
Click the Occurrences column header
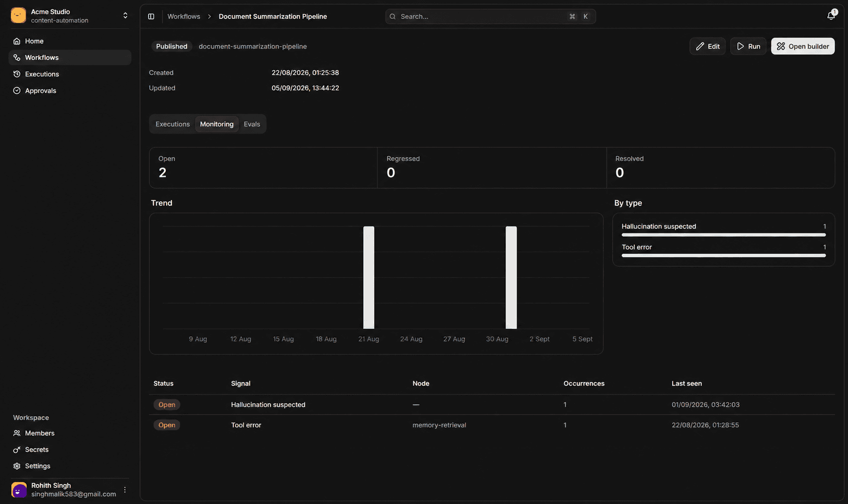coord(584,384)
